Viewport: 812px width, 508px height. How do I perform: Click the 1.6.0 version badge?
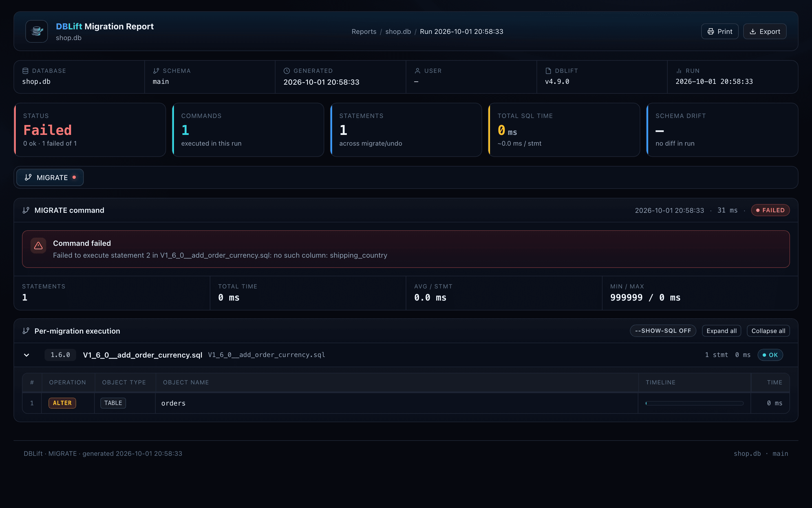60,355
